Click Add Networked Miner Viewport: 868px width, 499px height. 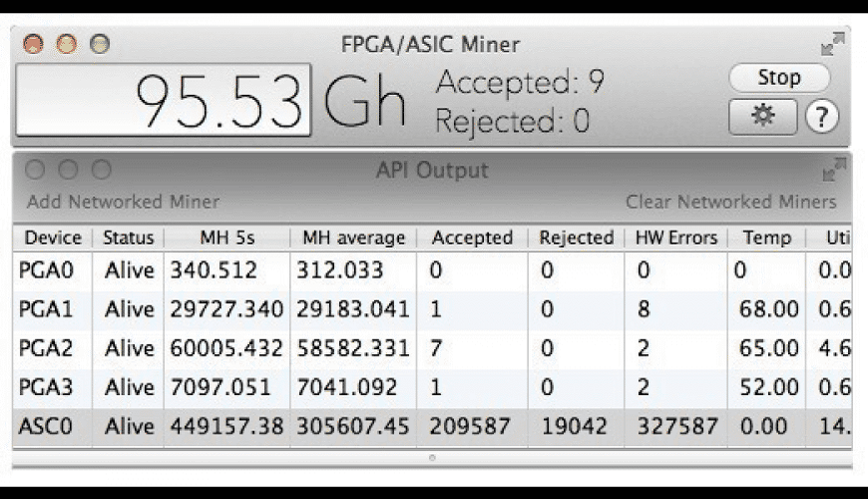123,202
